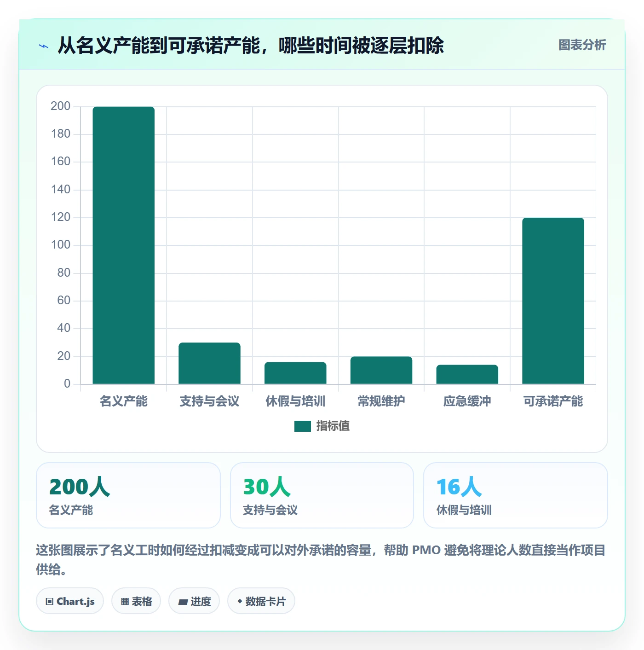Screen dimensions: 644x650
Task: Click the 名义产能 x-axis label
Action: (124, 401)
